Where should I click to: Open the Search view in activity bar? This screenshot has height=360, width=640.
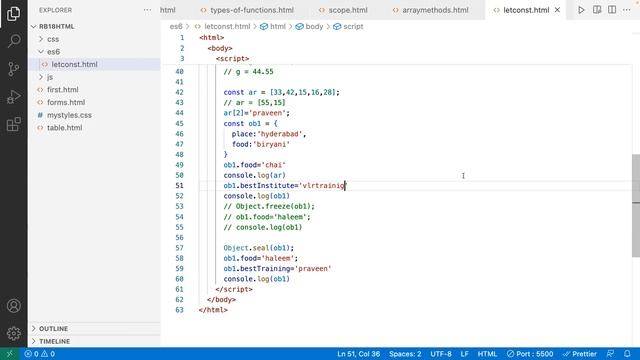click(13, 41)
